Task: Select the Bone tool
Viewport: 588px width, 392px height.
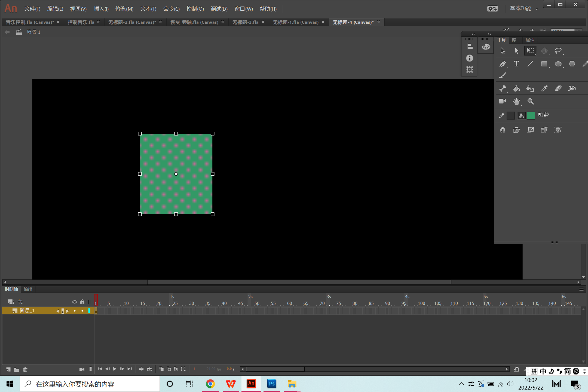Action: click(503, 88)
